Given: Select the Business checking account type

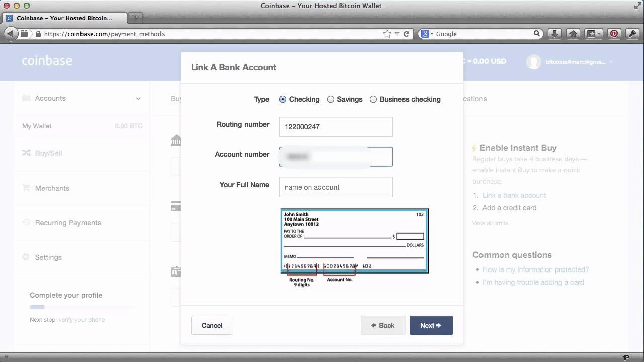Looking at the screenshot, I should click(x=373, y=99).
